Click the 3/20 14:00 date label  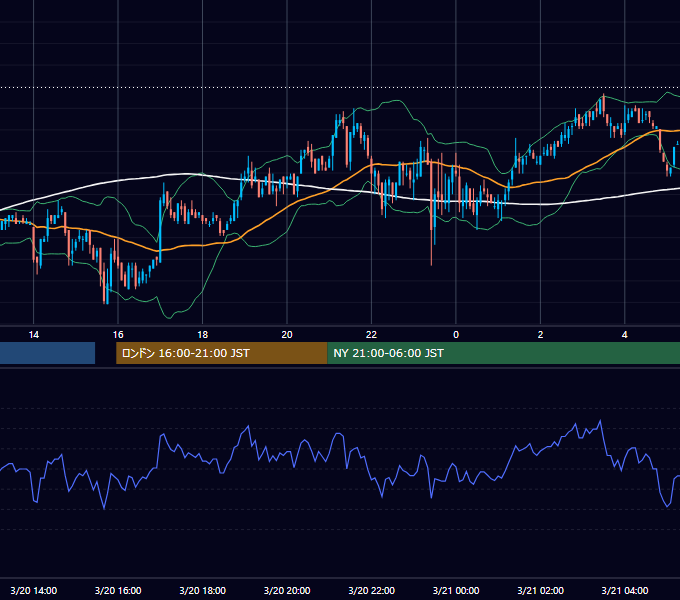point(33,590)
